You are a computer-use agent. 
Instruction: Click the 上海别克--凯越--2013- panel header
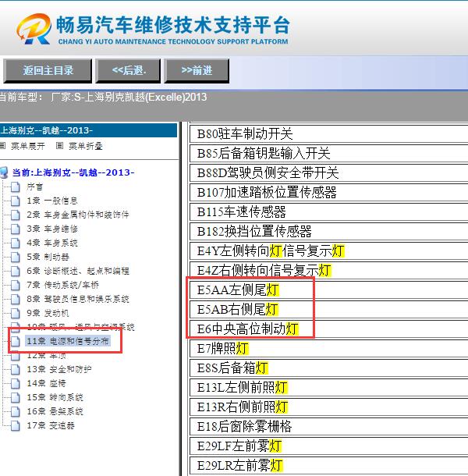pyautogui.click(x=88, y=130)
